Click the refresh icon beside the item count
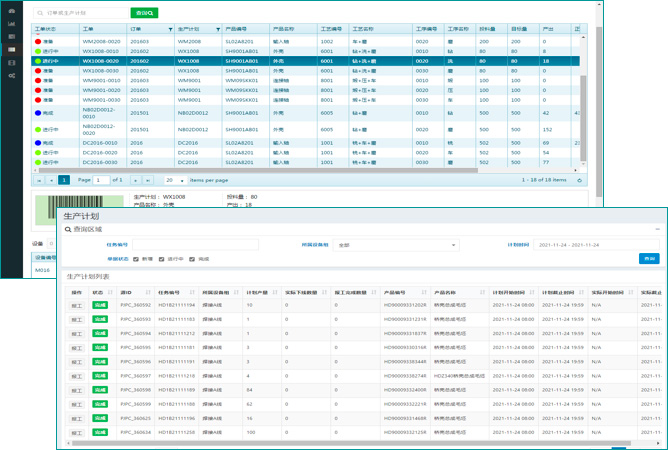Screen dimensions: 668x450 [x=580, y=180]
